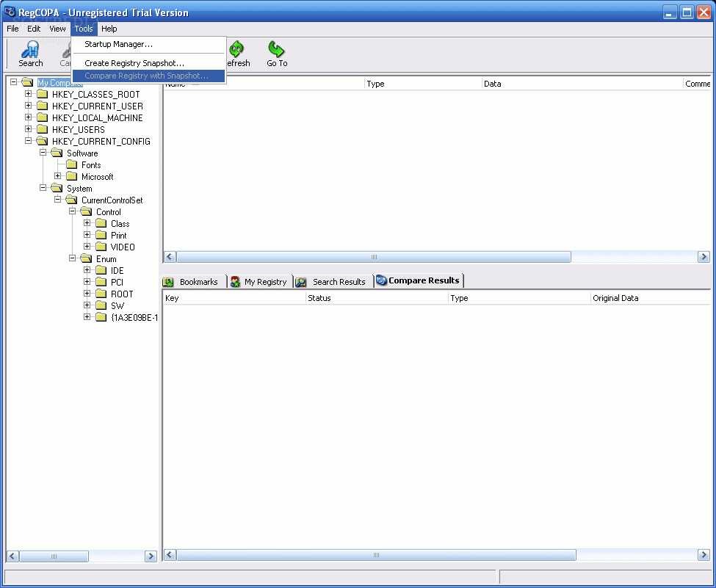
Task: Open the Edit menu
Action: (34, 29)
